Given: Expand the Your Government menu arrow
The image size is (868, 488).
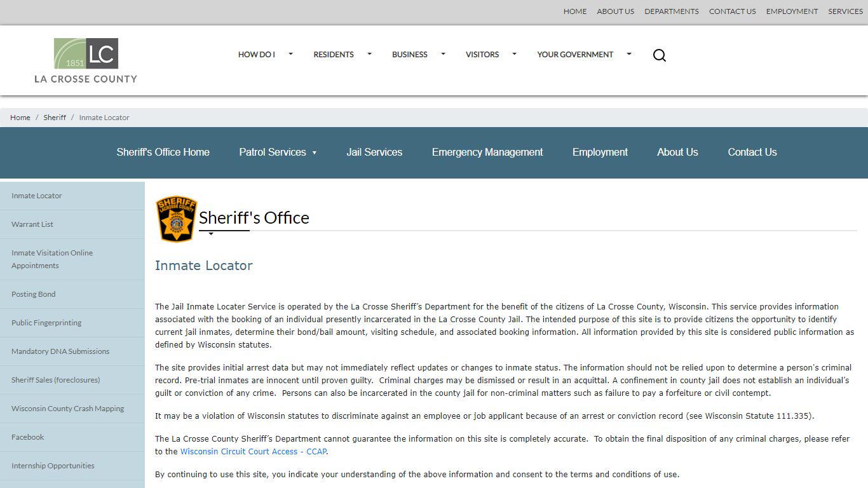Looking at the screenshot, I should point(629,54).
